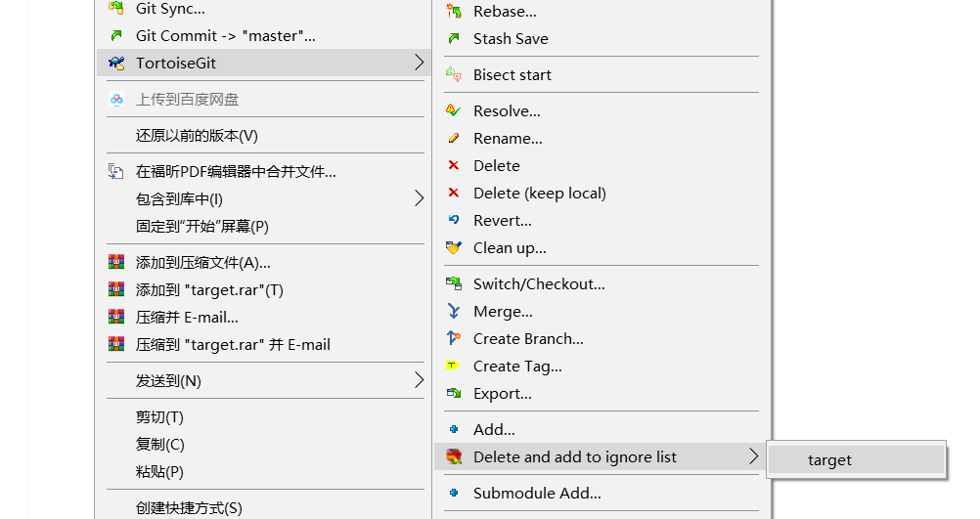The width and height of the screenshot is (980, 519).
Task: Expand the 包含到库中(I) submenu arrow
Action: click(419, 198)
